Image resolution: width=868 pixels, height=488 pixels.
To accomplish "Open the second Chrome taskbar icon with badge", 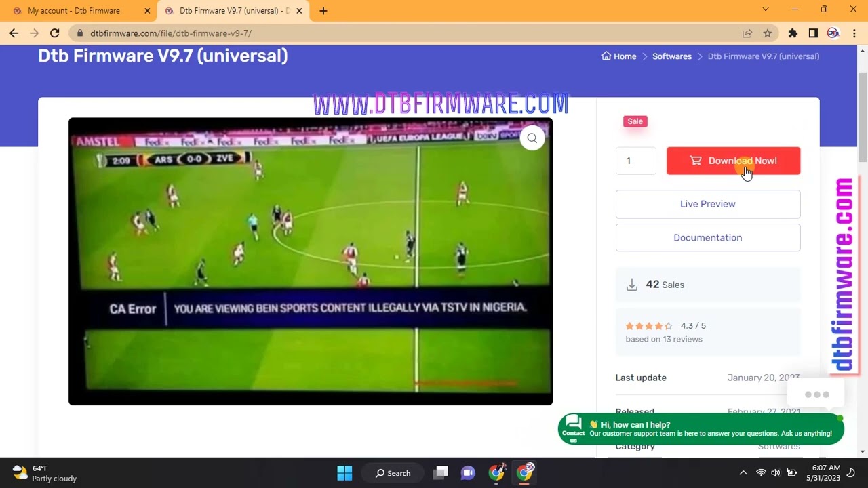I will [x=525, y=472].
